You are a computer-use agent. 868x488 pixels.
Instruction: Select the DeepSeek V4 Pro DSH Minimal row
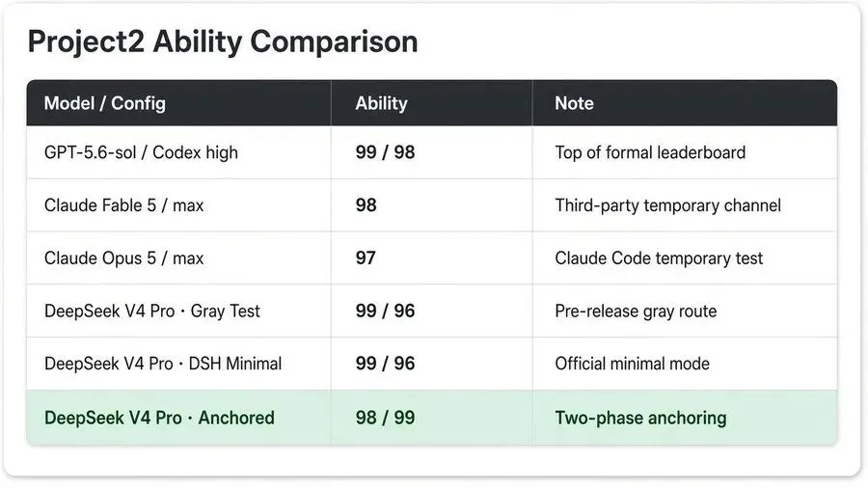(432, 364)
